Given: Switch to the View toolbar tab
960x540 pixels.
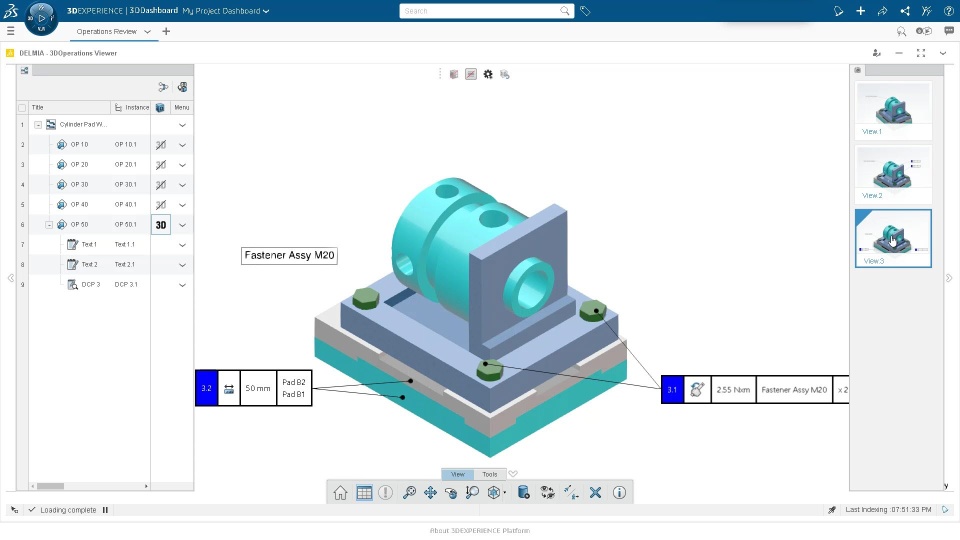Looking at the screenshot, I should point(458,474).
